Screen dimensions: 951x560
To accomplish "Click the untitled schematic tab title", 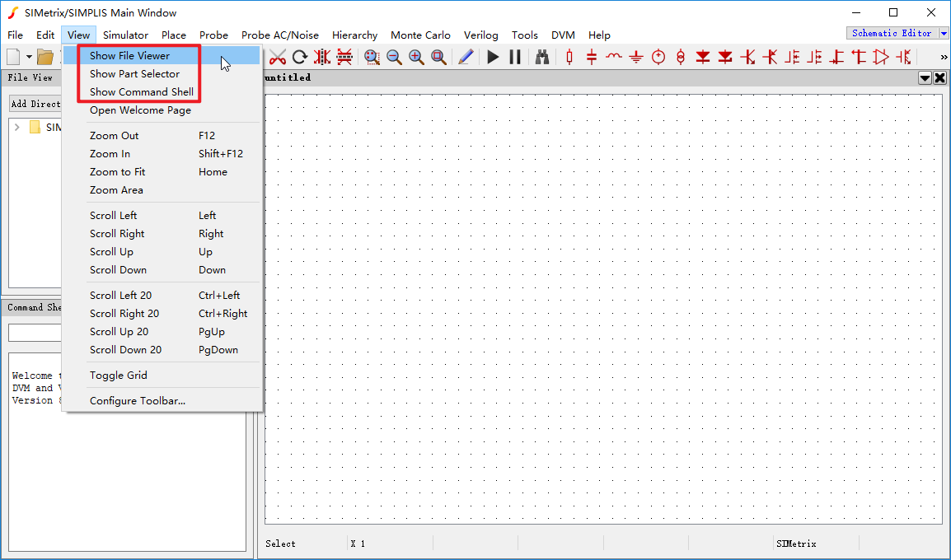I will (288, 77).
